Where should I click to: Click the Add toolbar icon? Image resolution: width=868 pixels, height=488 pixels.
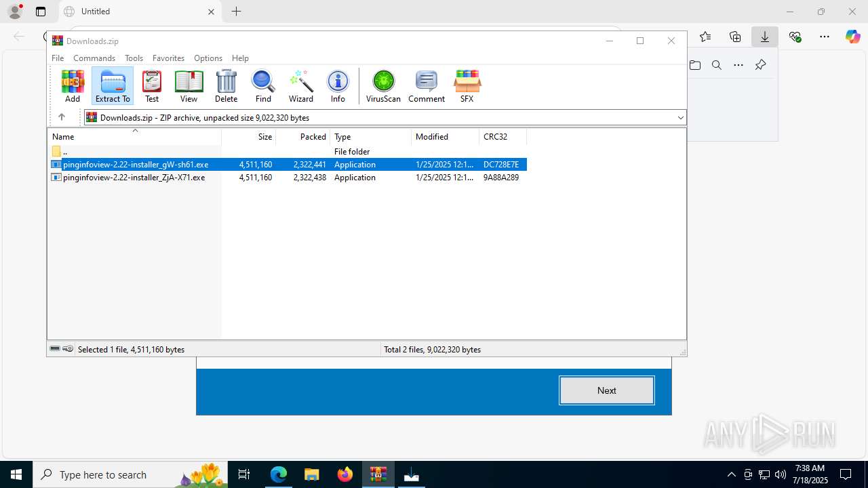(73, 86)
